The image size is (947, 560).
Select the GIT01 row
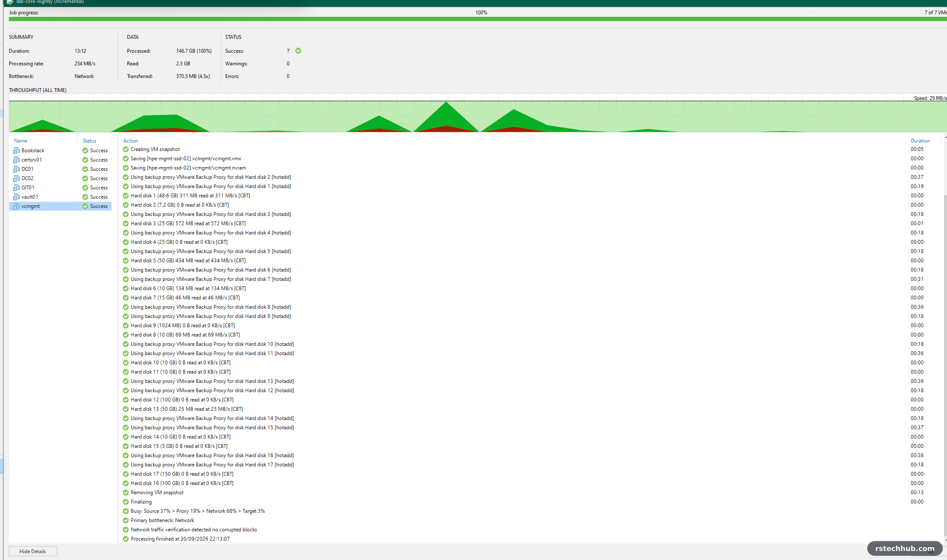click(60, 188)
